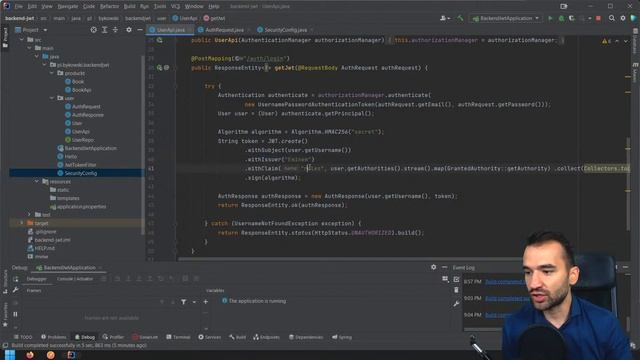Switch to Console | Actuator tab
Image resolution: width=640 pixels, height=360 pixels.
[75, 279]
